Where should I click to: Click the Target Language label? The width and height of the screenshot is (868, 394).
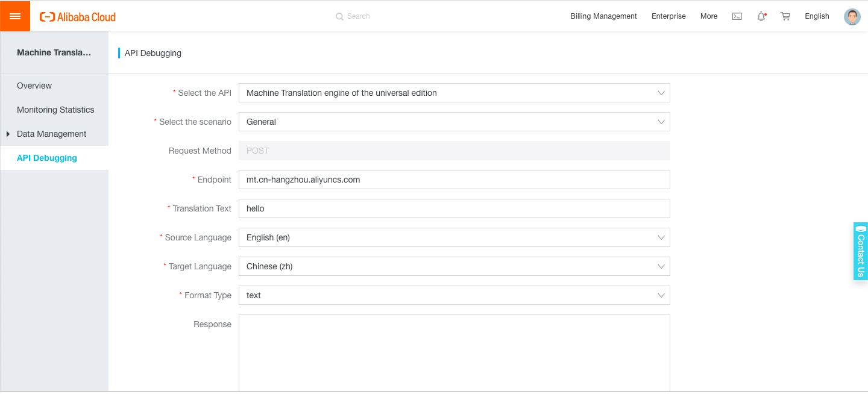coord(200,266)
